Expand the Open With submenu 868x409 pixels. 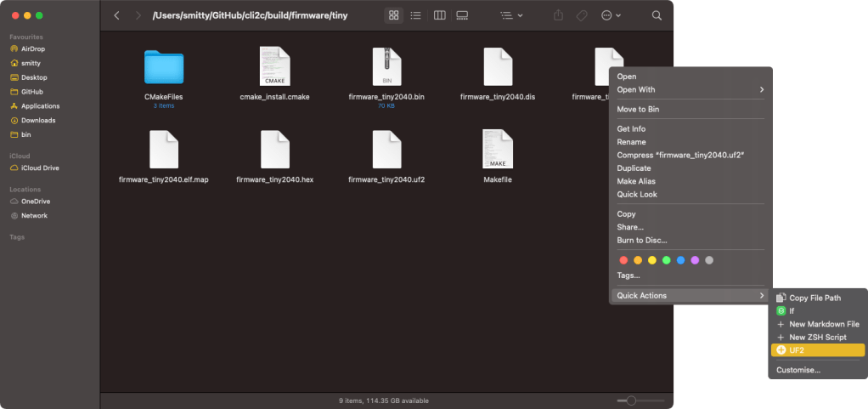pos(690,90)
